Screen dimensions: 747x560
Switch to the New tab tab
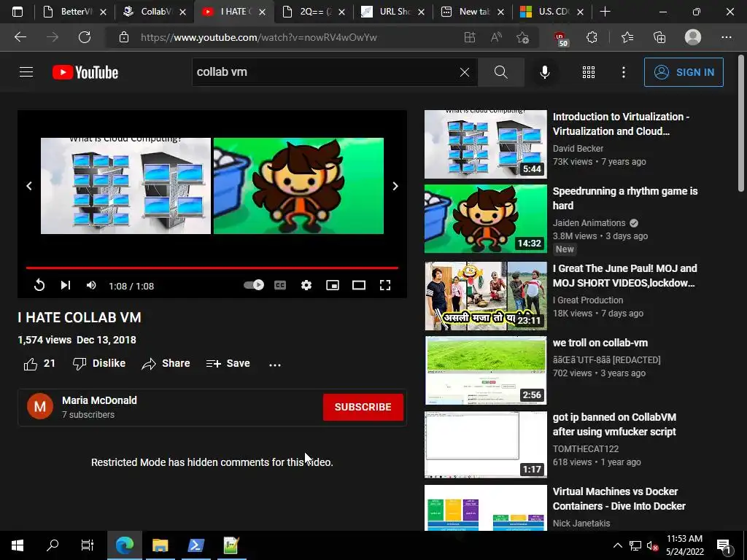point(472,12)
